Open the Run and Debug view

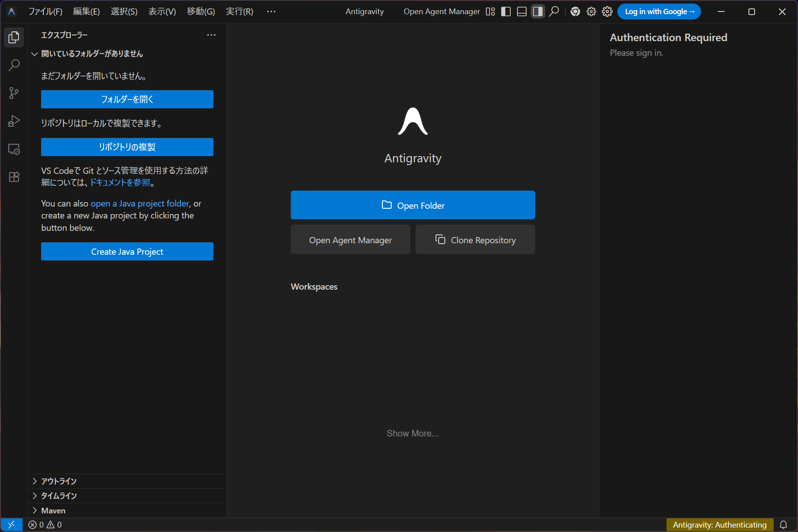click(x=14, y=121)
